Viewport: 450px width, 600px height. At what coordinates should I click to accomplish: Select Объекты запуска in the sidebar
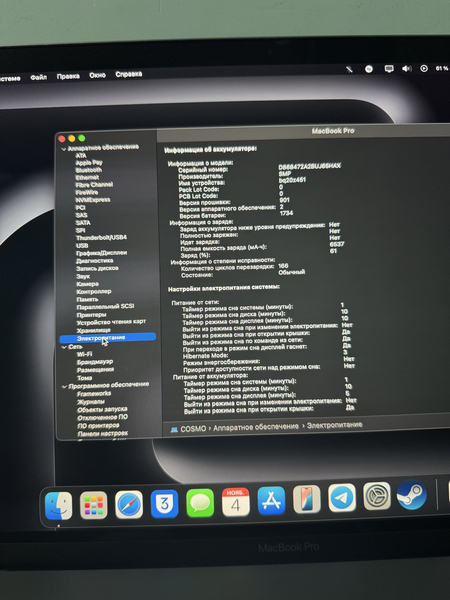tap(102, 409)
